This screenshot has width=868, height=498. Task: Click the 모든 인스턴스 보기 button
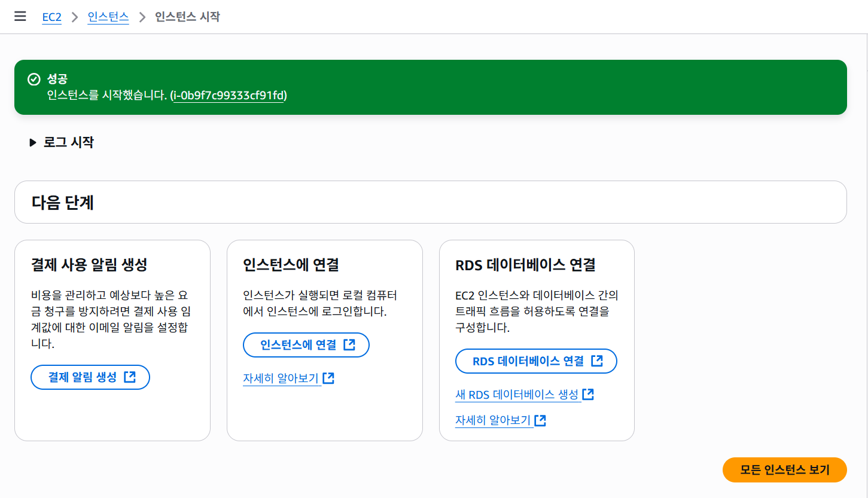[x=785, y=470]
